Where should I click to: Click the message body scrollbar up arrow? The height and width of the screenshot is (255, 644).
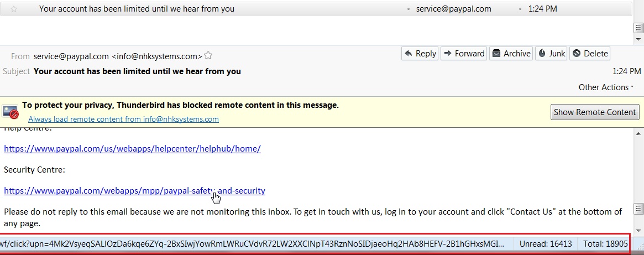pyautogui.click(x=638, y=134)
